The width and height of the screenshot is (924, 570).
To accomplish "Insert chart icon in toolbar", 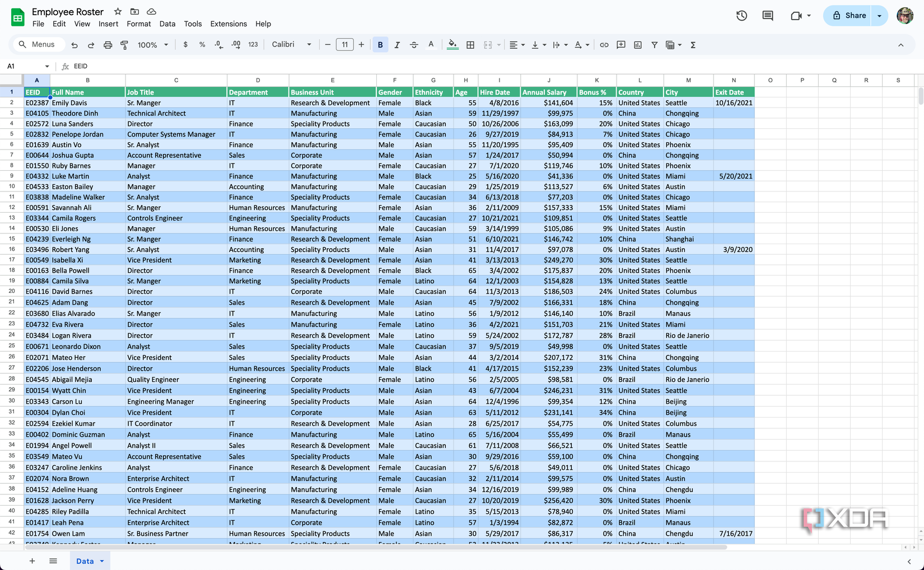I will [x=638, y=45].
